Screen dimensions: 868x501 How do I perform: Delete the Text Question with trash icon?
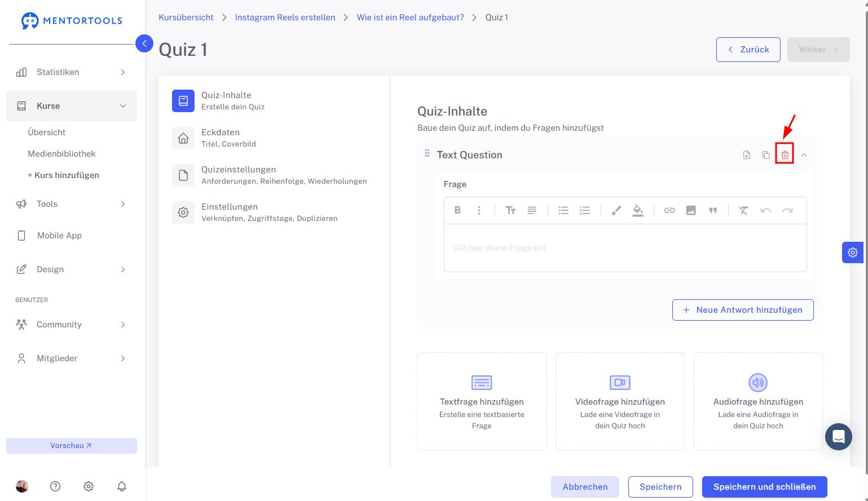(x=785, y=154)
